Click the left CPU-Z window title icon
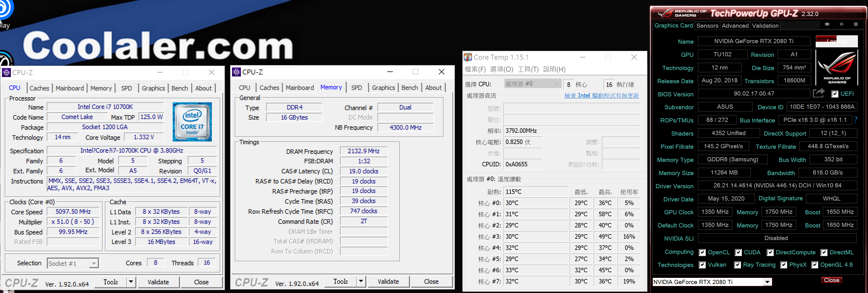The height and width of the screenshot is (293, 868). [x=6, y=73]
